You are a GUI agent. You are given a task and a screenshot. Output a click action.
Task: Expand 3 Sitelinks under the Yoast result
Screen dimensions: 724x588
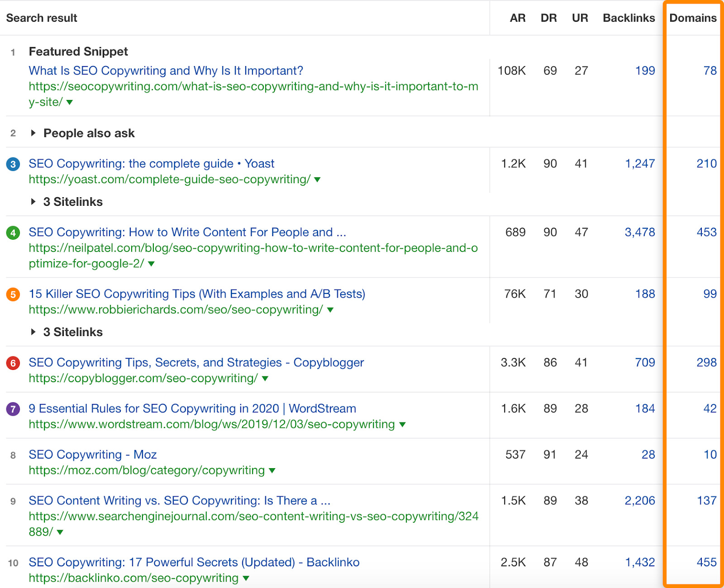point(33,202)
